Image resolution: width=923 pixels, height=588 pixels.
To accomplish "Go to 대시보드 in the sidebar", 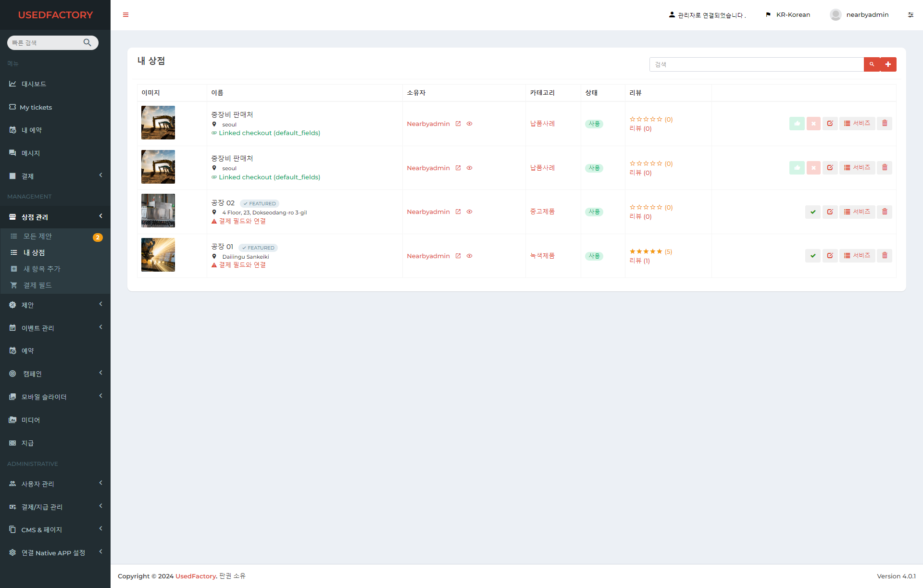I will point(34,84).
